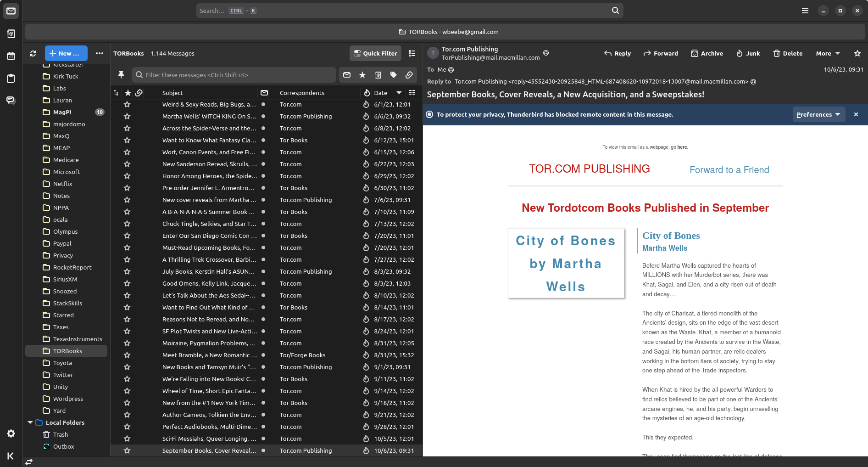Show the To: Me recipient contact icon

(451, 70)
